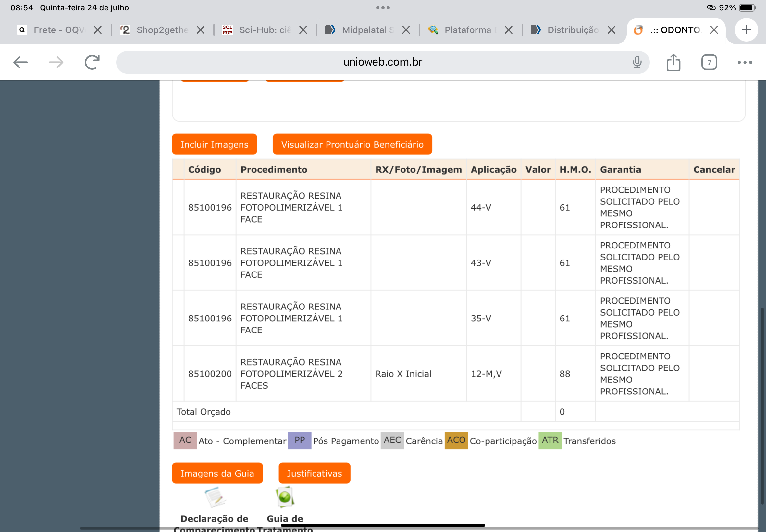Click the reload page icon
Image resolution: width=766 pixels, height=532 pixels.
[92, 62]
